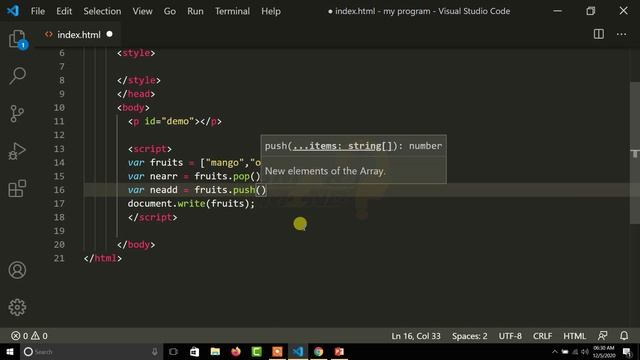Open the volume icon in system tray
Screen dimensions: 640x360
tap(585, 351)
